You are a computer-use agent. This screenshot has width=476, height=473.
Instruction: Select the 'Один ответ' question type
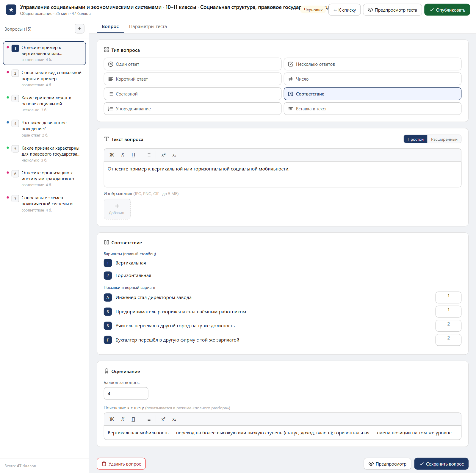192,64
